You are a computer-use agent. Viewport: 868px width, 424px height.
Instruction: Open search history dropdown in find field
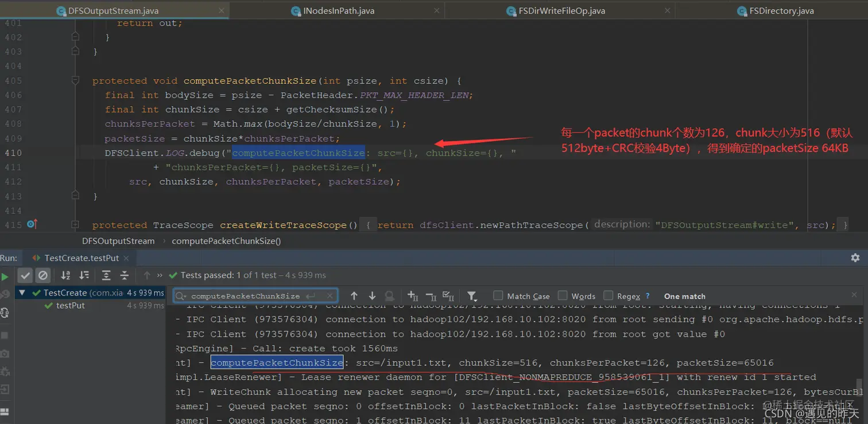(x=181, y=296)
